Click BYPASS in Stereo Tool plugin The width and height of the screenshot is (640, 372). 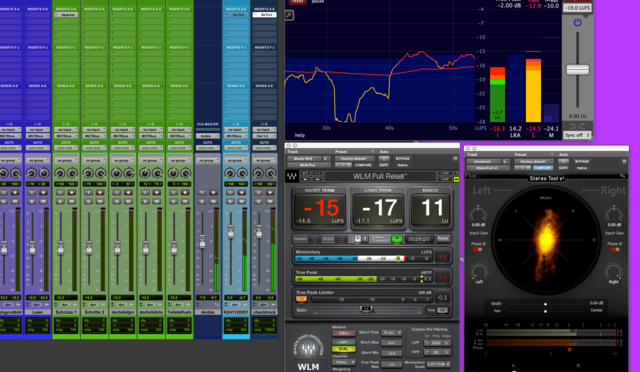582,162
